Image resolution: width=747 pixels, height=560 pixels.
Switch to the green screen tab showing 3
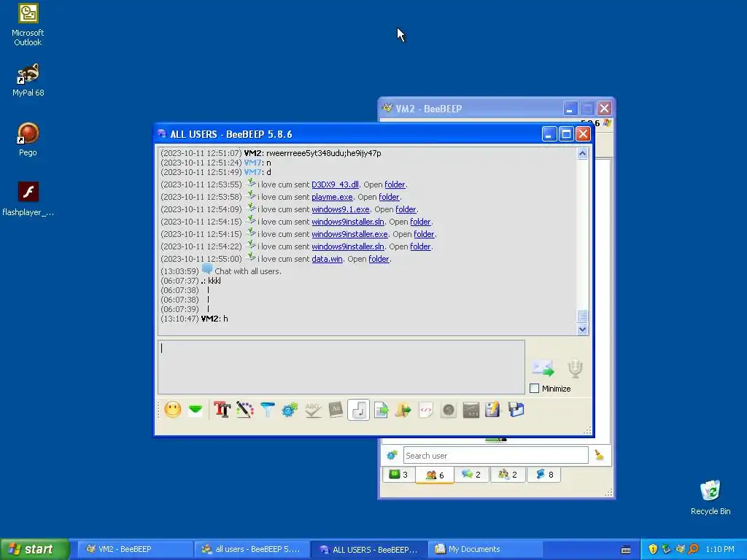pos(398,475)
